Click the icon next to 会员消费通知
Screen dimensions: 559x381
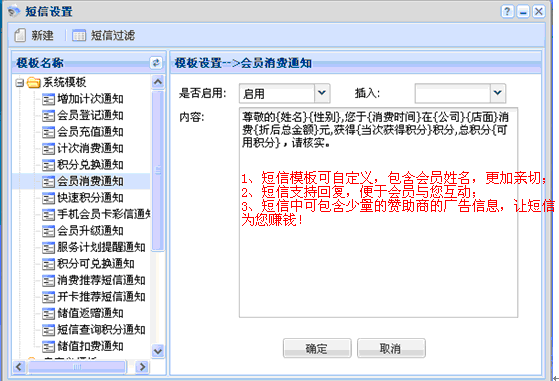pyautogui.click(x=48, y=181)
